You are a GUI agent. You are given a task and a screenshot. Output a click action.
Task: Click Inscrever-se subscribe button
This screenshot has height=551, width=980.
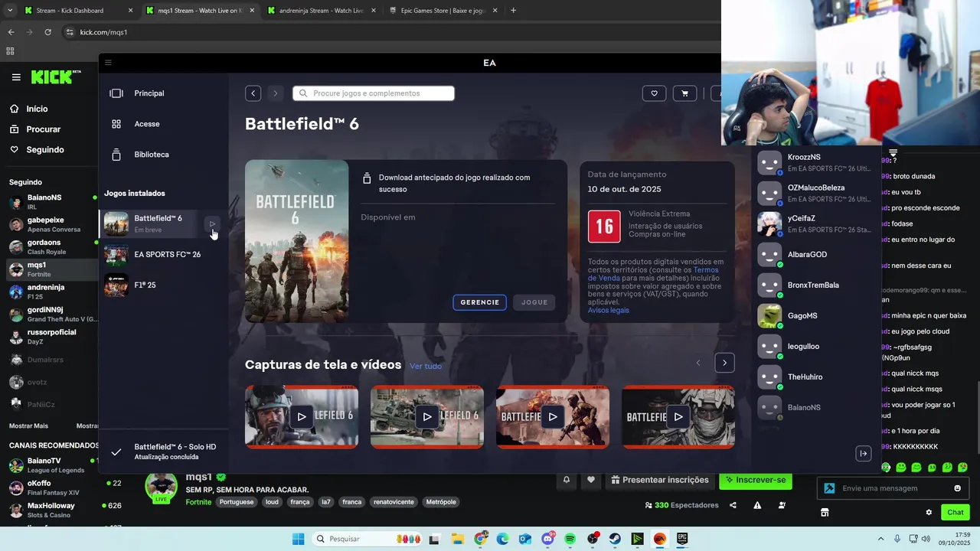coord(756,480)
